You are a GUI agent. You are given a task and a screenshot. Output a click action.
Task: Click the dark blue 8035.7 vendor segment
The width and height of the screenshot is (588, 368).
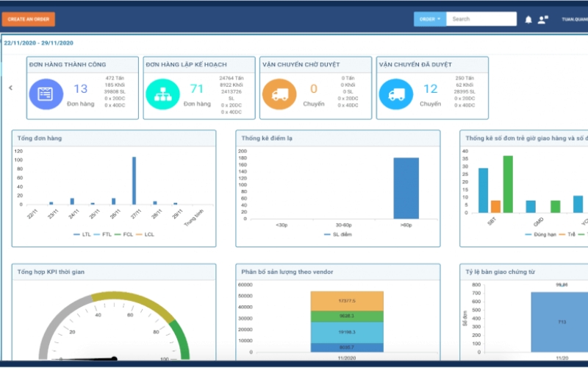coord(347,347)
